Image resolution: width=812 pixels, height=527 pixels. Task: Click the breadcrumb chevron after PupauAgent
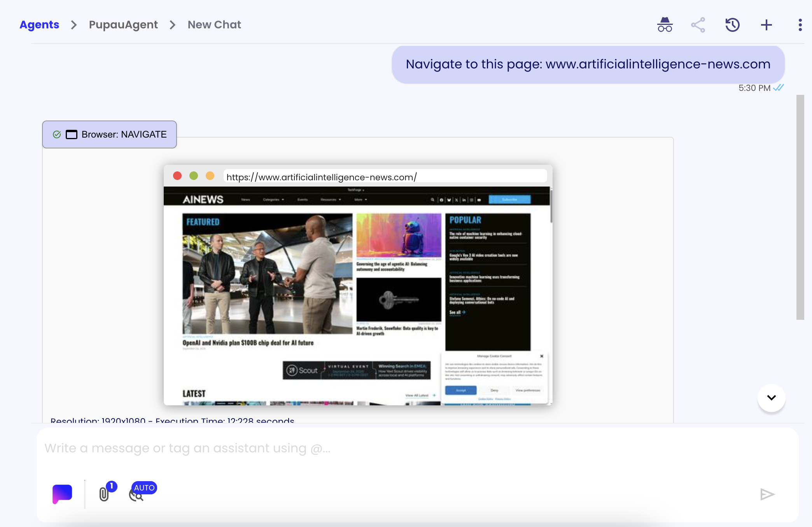tap(173, 25)
